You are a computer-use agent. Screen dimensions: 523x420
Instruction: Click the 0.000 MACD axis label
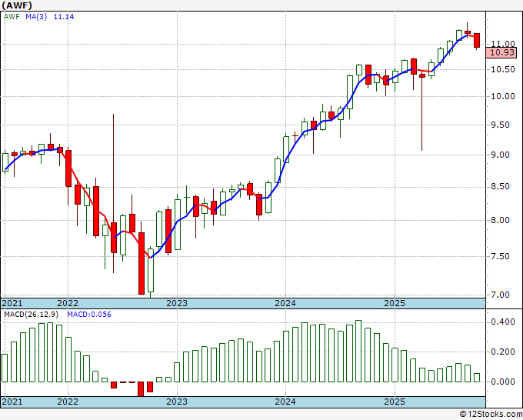tap(503, 382)
